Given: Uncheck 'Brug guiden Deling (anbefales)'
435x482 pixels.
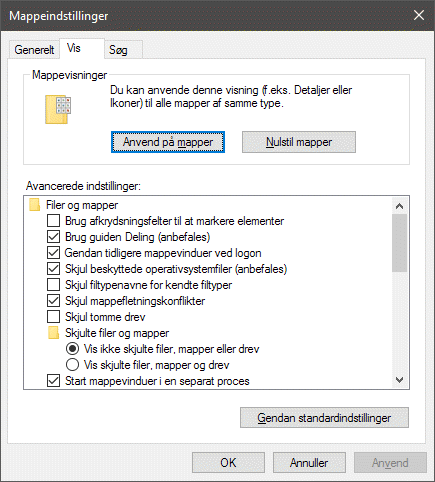Looking at the screenshot, I should coord(53,237).
